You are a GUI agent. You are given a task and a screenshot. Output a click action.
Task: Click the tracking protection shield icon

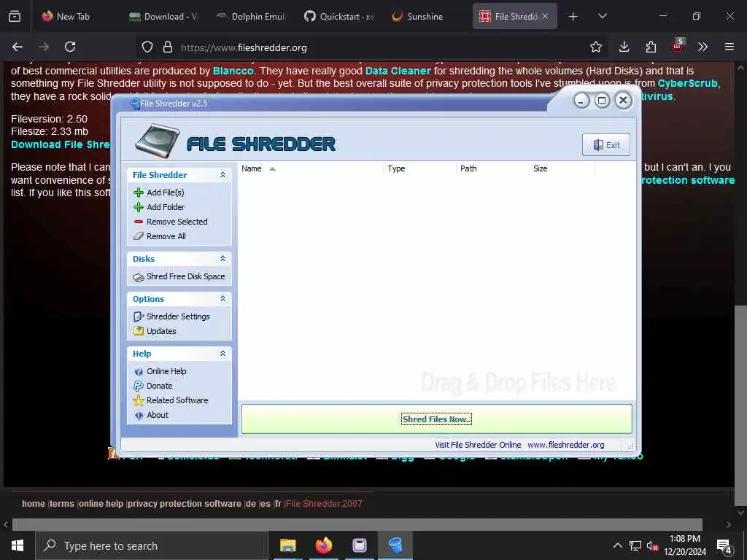point(147,47)
